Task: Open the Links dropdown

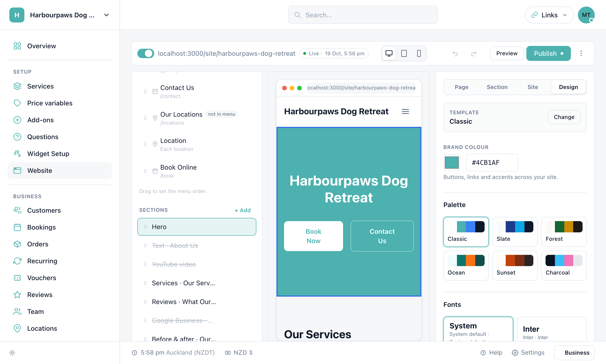Action: (x=549, y=15)
